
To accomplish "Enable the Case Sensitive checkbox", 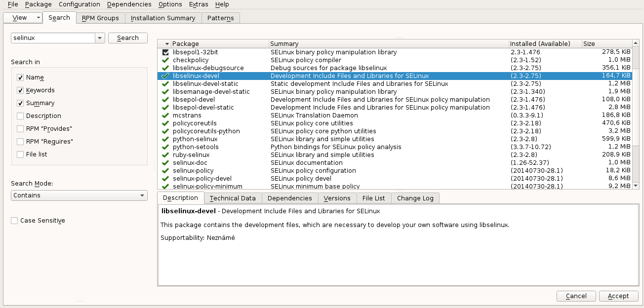I will tap(14, 221).
